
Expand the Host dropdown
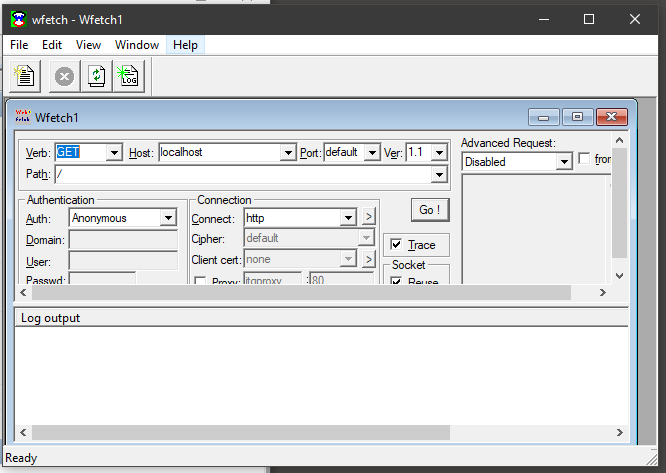coord(288,152)
